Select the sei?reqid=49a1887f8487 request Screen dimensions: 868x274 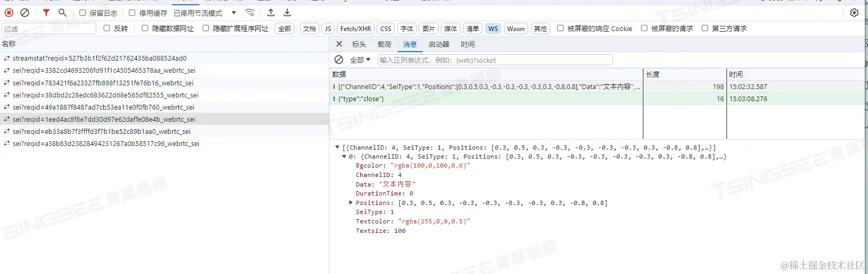164,107
